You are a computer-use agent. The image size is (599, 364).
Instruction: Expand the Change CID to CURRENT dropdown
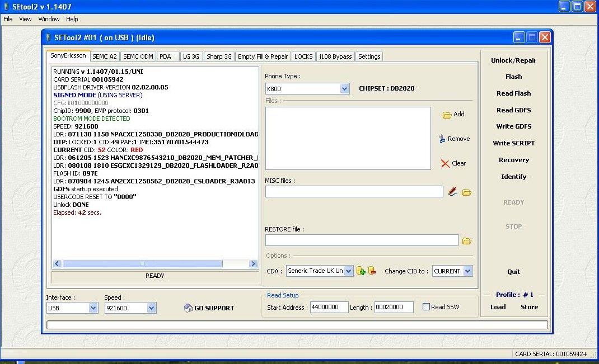(467, 271)
